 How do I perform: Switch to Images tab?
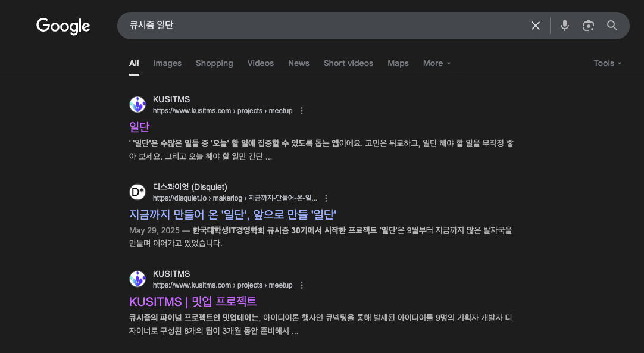(x=167, y=63)
